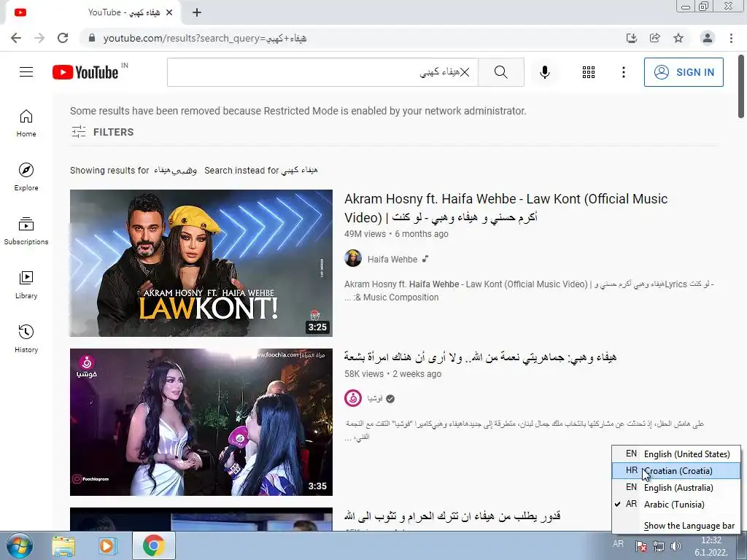
Task: Open Subscriptions in the sidebar
Action: coord(26,230)
